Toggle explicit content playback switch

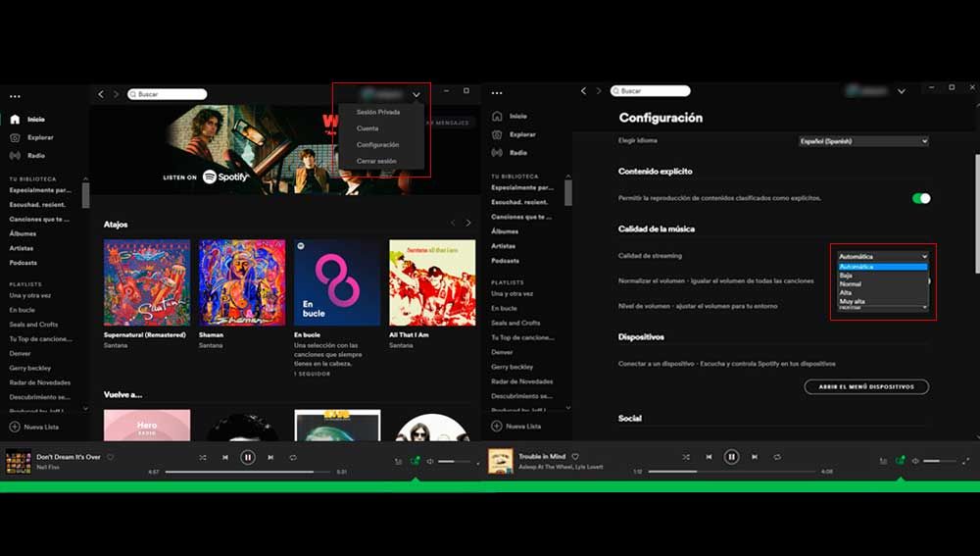(920, 198)
